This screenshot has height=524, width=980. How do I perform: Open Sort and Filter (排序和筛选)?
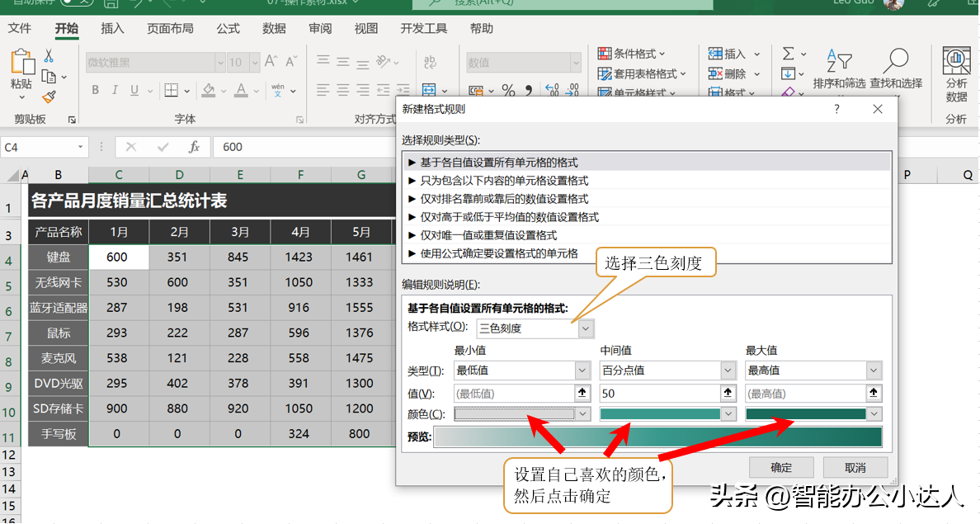pyautogui.click(x=840, y=68)
